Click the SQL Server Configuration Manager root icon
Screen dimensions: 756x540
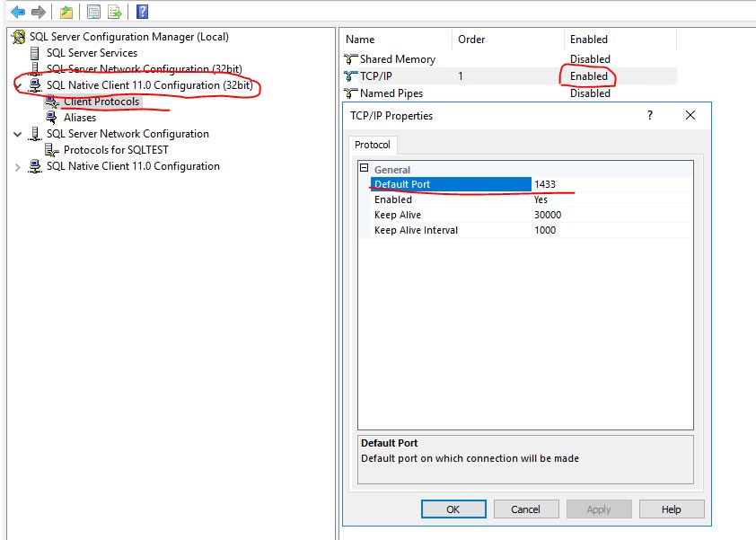(19, 37)
